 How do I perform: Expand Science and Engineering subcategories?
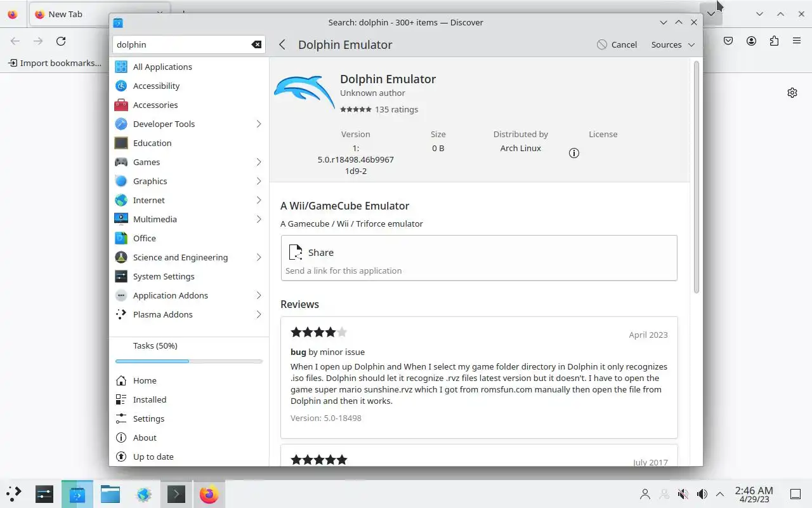(x=259, y=257)
